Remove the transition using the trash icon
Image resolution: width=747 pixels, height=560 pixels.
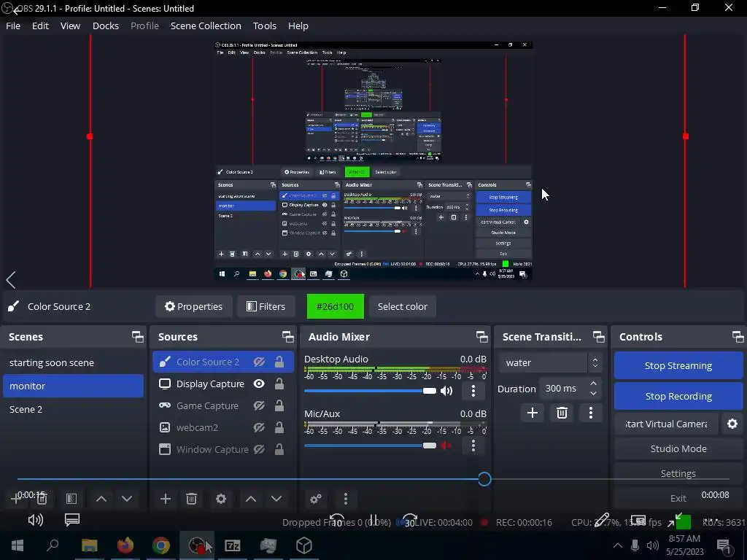tap(562, 413)
